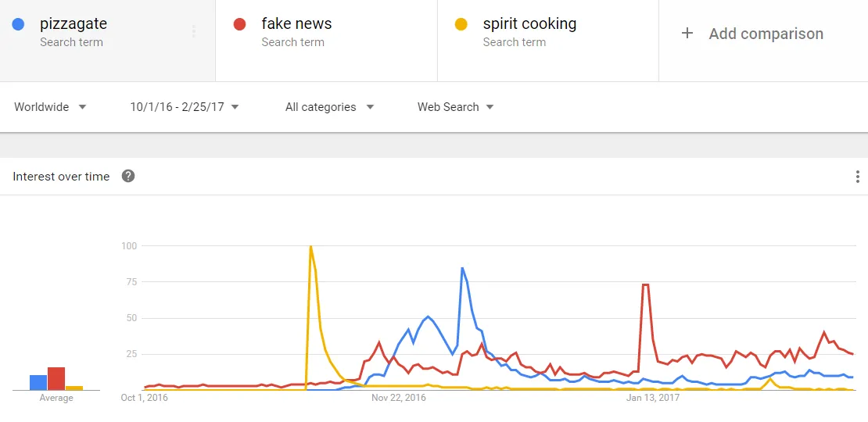The height and width of the screenshot is (422, 868).
Task: Open the chart's three-dot options menu
Action: pos(858,177)
